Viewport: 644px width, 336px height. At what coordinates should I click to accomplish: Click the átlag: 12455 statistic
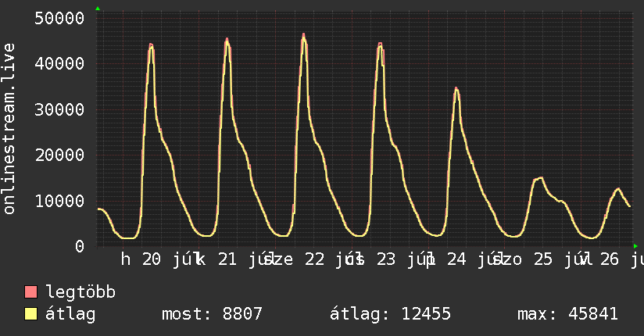[x=390, y=314]
